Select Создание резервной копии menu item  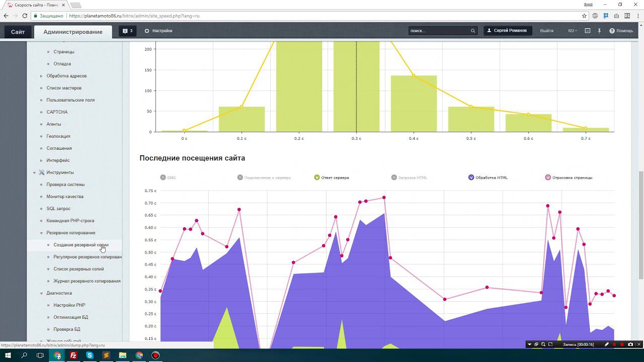coord(81,245)
